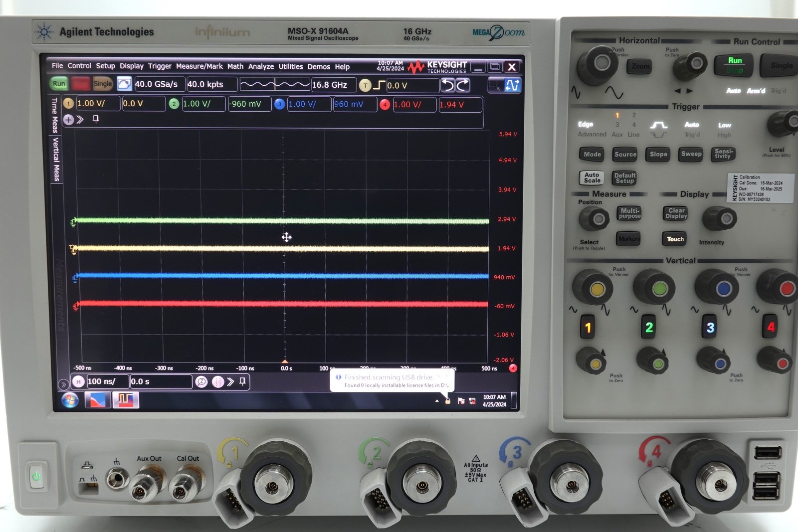Viewport: 798px width, 532px height.
Task: Toggle channel 4 red on-screen button
Action: [x=385, y=105]
